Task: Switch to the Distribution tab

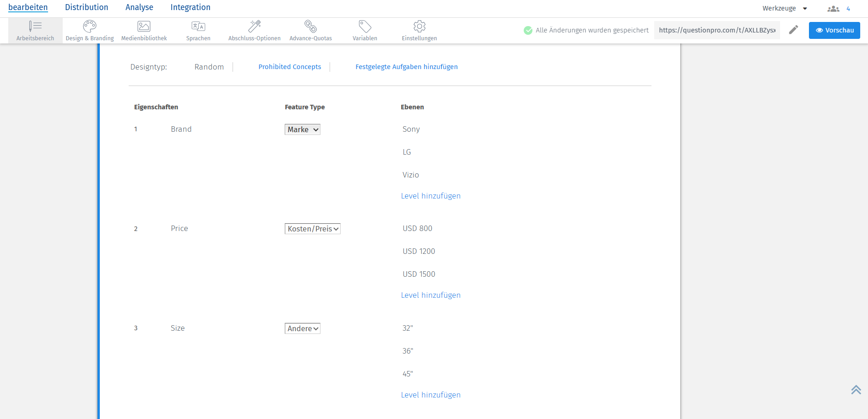Action: [x=87, y=7]
